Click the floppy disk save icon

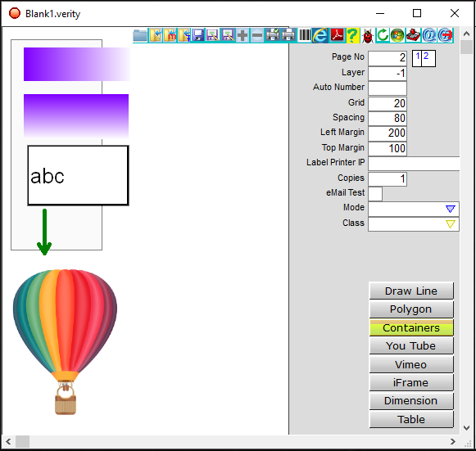(x=198, y=35)
